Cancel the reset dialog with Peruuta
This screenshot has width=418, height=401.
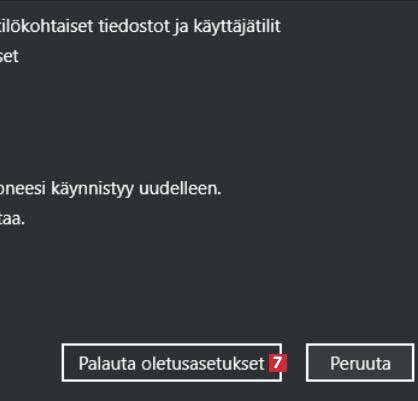click(360, 363)
